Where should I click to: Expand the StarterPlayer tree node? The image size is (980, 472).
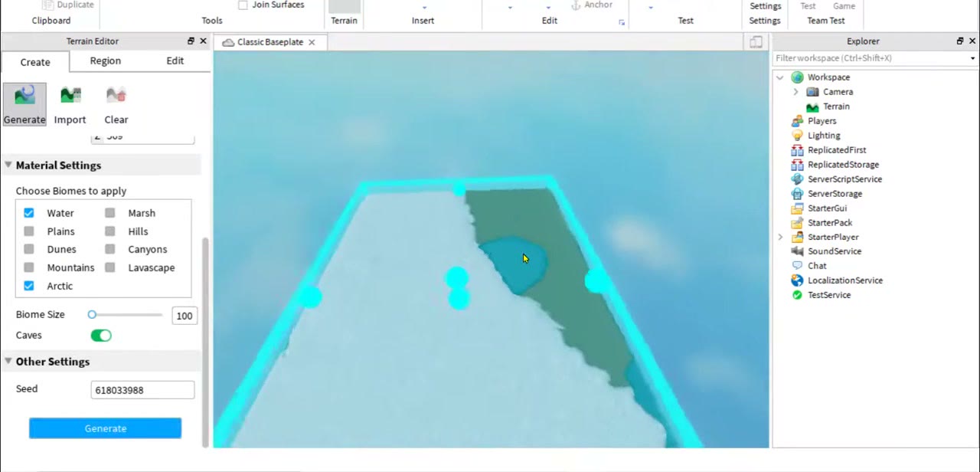point(780,238)
